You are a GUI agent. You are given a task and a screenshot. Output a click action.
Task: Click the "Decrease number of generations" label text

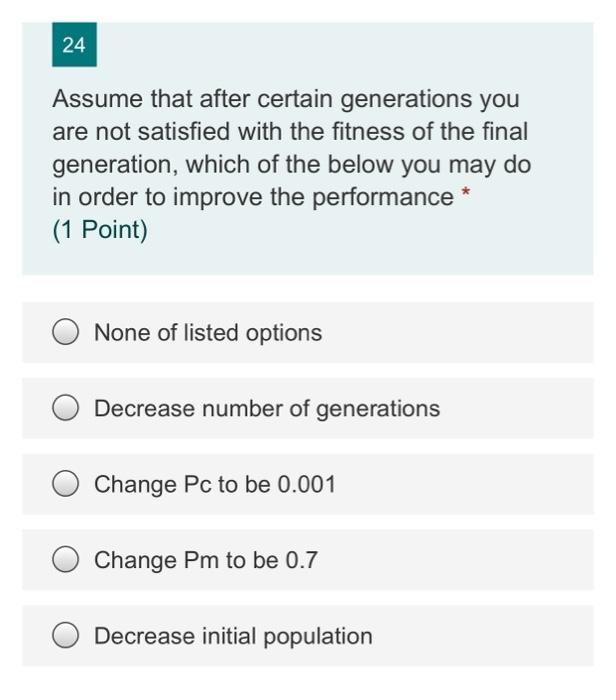(266, 409)
